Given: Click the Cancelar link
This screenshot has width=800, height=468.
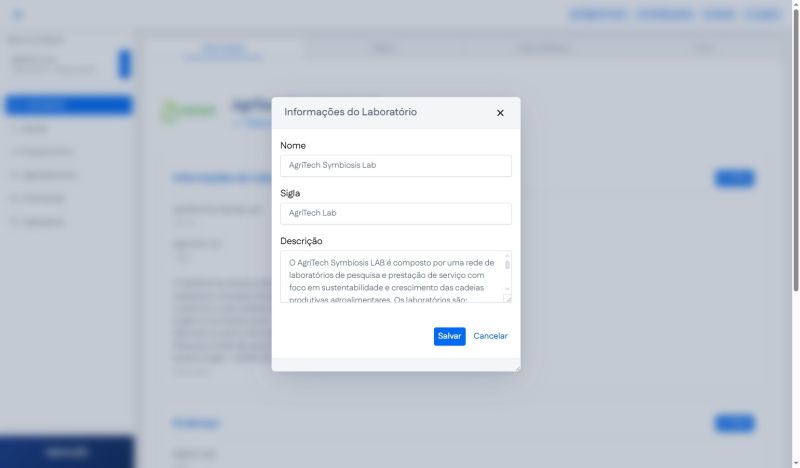Looking at the screenshot, I should pyautogui.click(x=490, y=336).
